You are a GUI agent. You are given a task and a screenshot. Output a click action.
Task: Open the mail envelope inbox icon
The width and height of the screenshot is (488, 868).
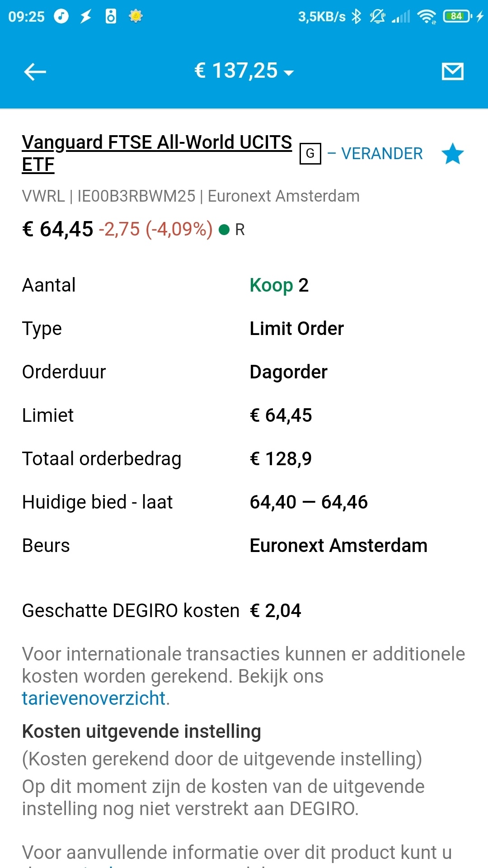452,71
